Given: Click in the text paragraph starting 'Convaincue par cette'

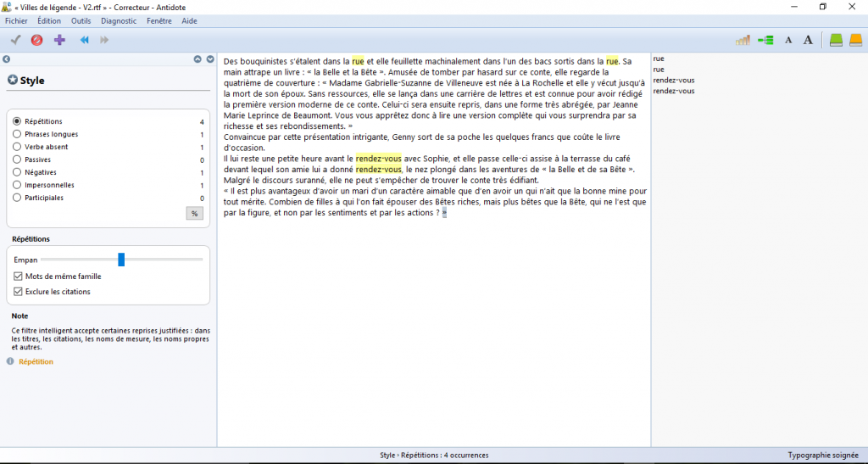Looking at the screenshot, I should tap(421, 143).
